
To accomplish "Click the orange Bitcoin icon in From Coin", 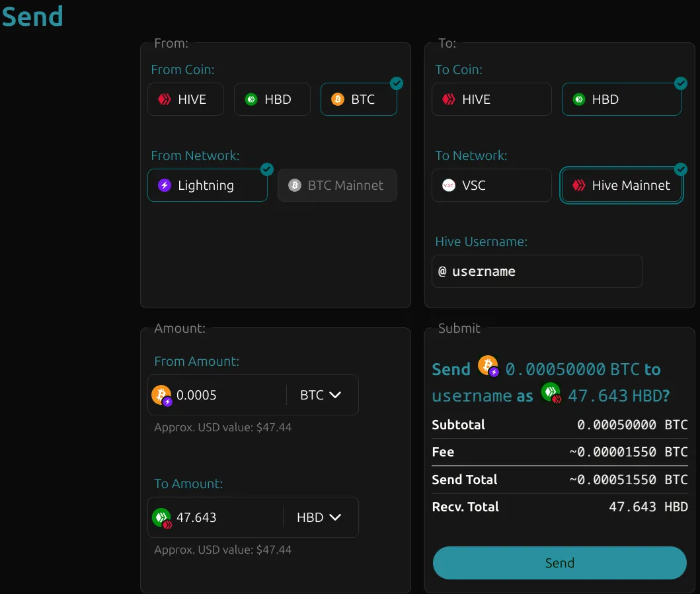I will (338, 99).
